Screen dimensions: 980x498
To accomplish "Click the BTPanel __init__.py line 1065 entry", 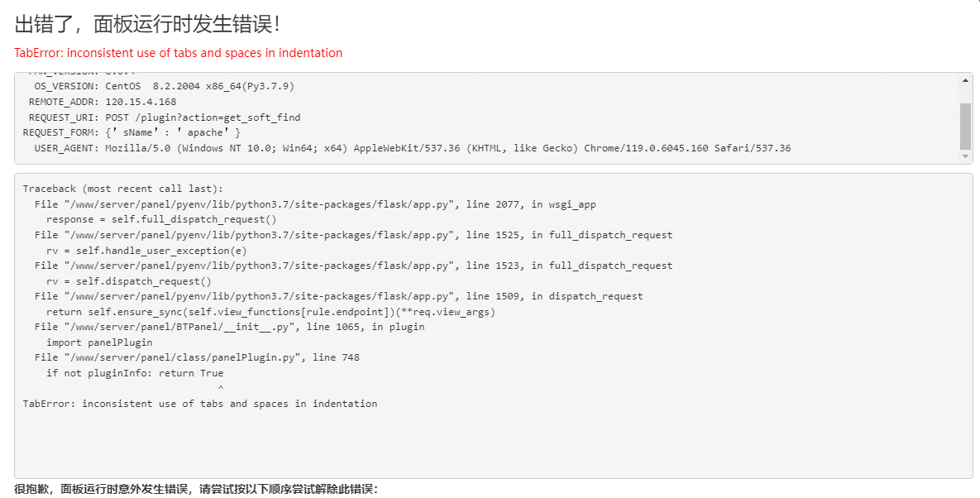I will pyautogui.click(x=229, y=327).
